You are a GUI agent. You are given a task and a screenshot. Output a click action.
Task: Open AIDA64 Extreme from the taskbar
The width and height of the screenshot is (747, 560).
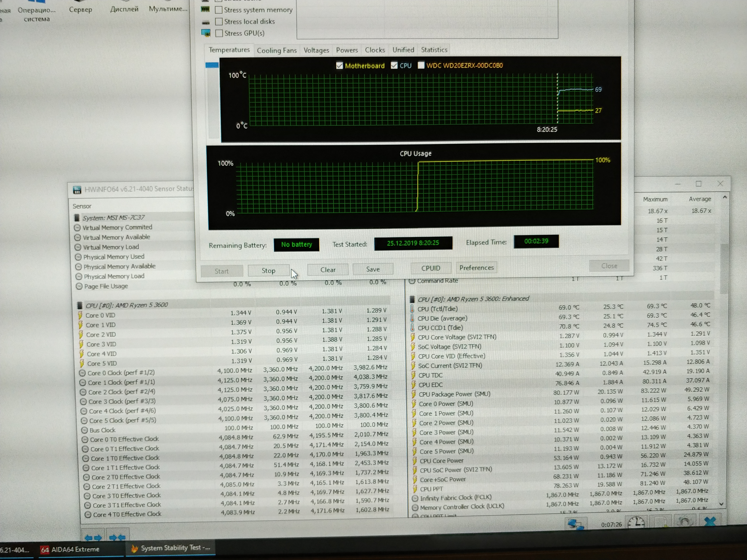point(70,549)
